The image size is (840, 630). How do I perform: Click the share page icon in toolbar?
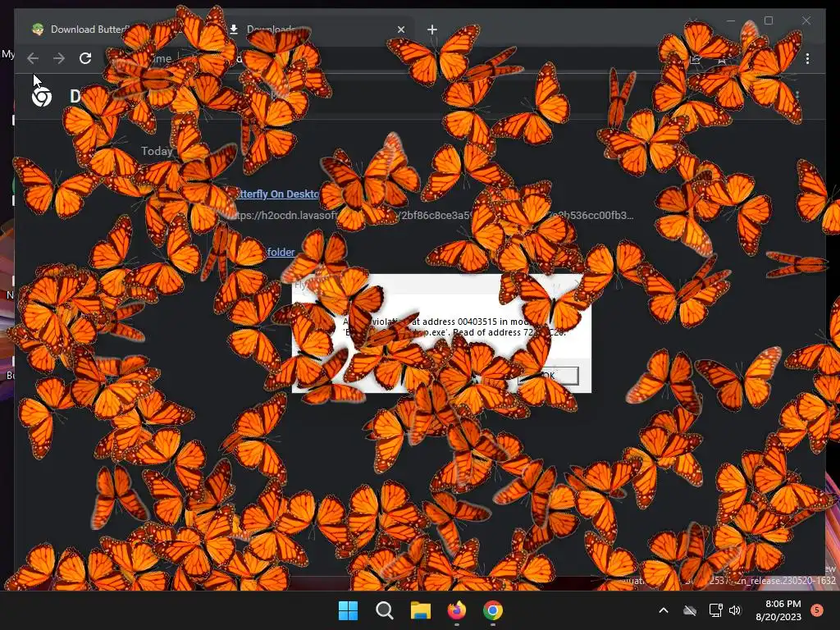coord(696,58)
